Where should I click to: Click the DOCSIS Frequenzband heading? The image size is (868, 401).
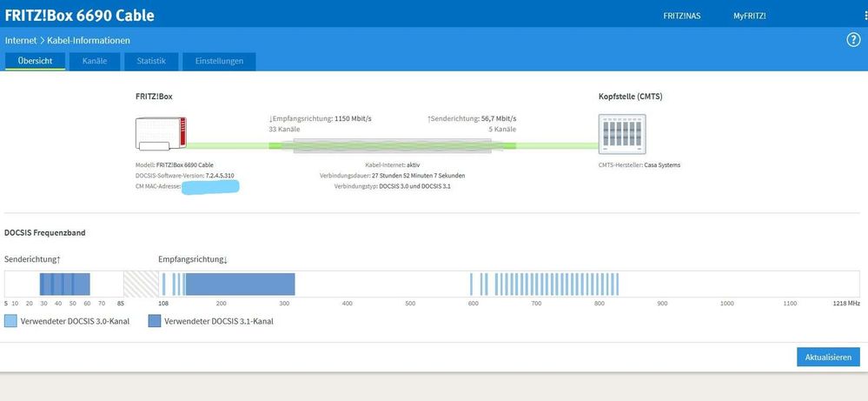45,233
